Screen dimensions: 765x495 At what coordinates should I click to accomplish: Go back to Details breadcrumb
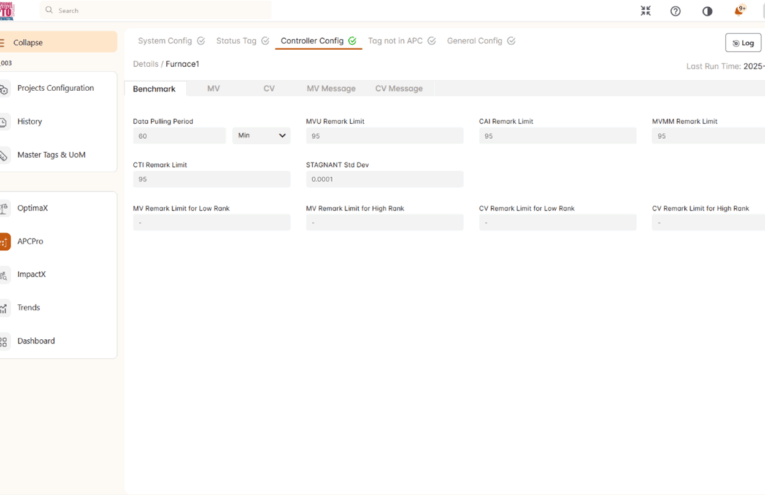tap(145, 64)
